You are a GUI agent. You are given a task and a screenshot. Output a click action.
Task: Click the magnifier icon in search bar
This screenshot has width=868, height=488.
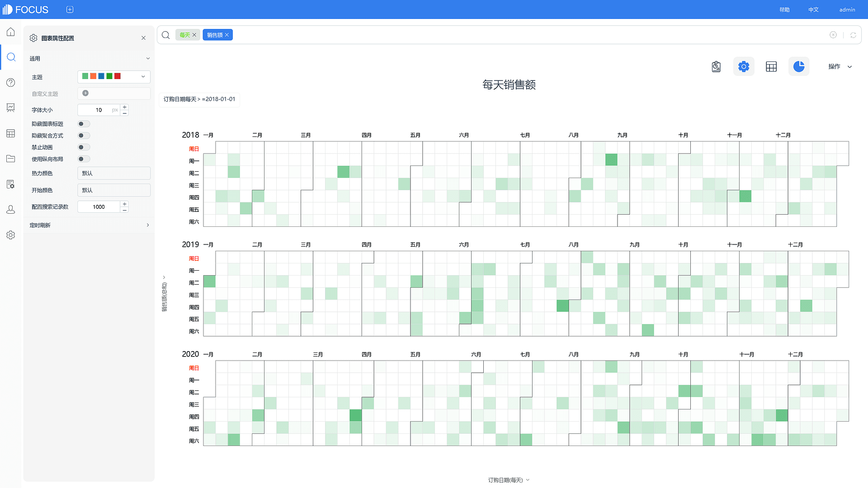tap(166, 35)
